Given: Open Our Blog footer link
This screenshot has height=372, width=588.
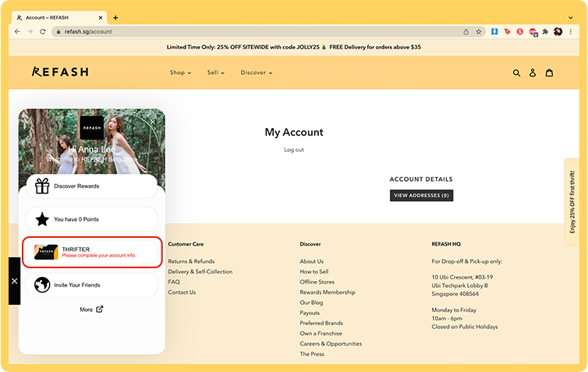Looking at the screenshot, I should click(311, 303).
